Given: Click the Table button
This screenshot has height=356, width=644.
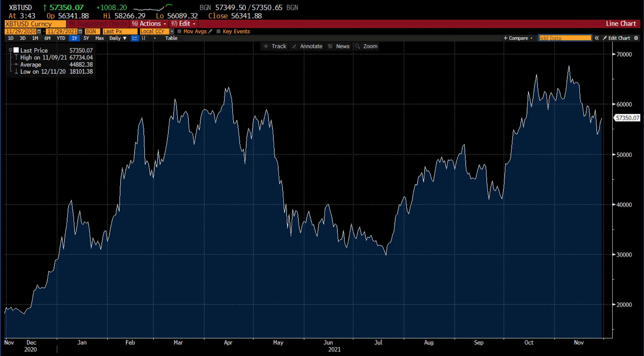Looking at the screenshot, I should click(x=172, y=38).
